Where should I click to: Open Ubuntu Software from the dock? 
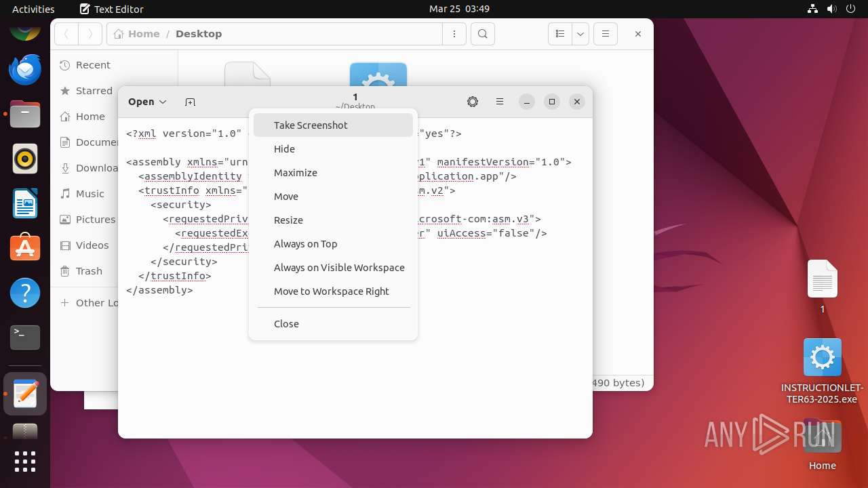click(25, 248)
